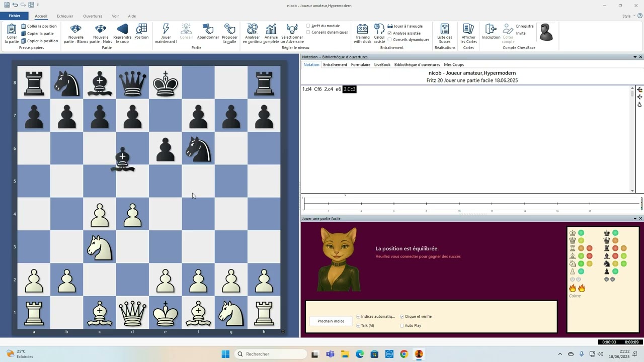Start Nouvelle partie - Blancs
This screenshot has height=362, width=644.
click(x=76, y=34)
